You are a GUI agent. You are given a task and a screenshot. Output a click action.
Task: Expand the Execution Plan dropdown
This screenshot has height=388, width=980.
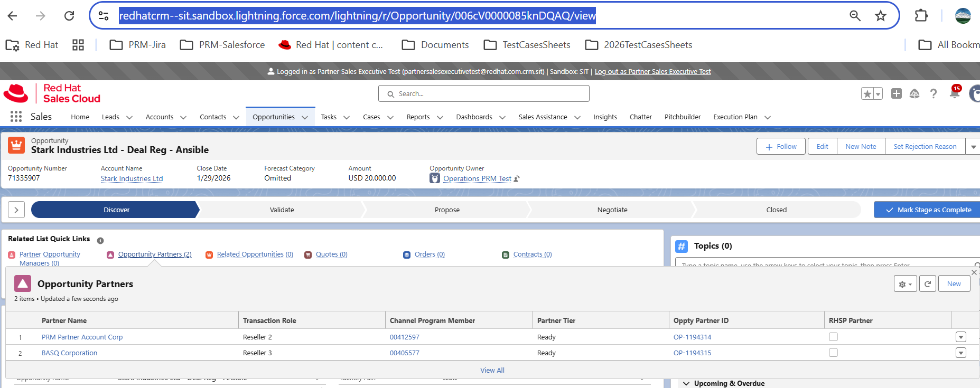click(768, 117)
